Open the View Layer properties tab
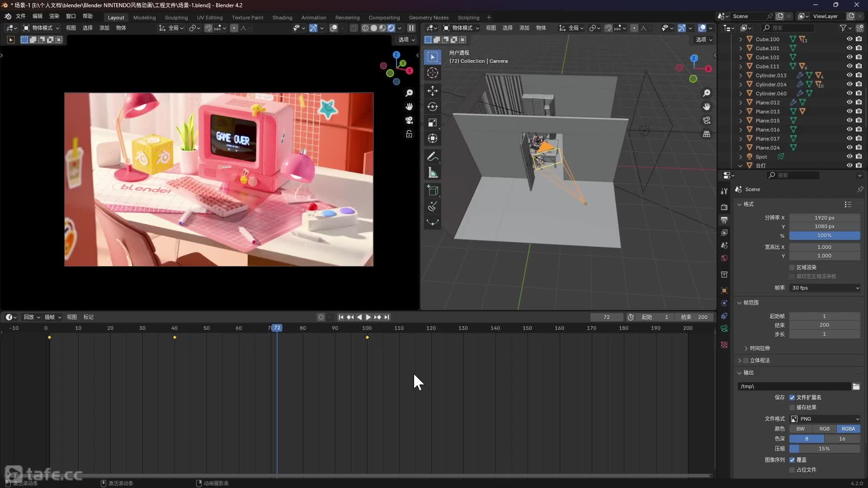 click(x=724, y=233)
